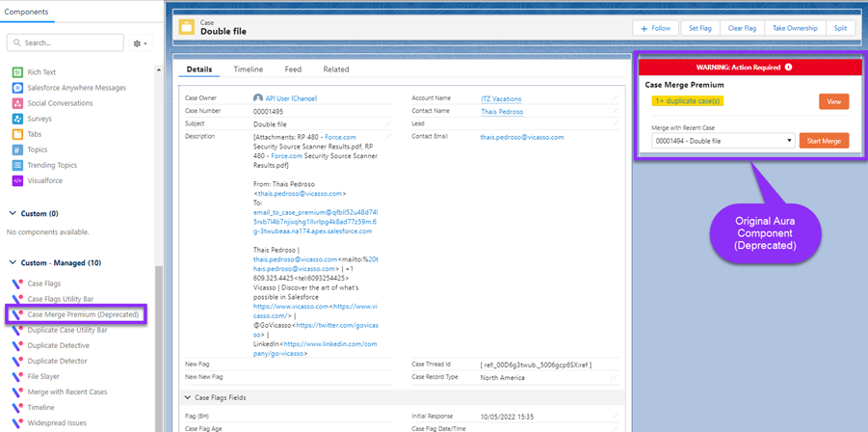Click the Start Merge button
Screen dimensions: 868x432
pos(824,141)
